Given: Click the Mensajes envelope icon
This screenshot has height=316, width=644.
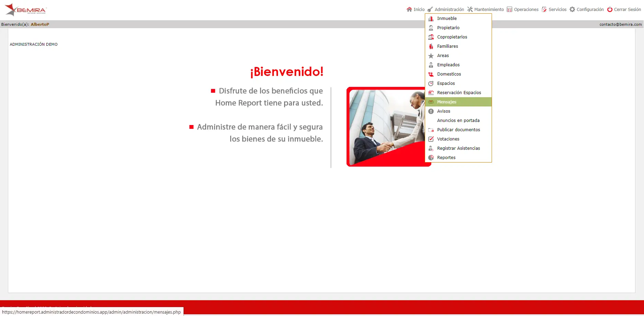Looking at the screenshot, I should tap(431, 102).
